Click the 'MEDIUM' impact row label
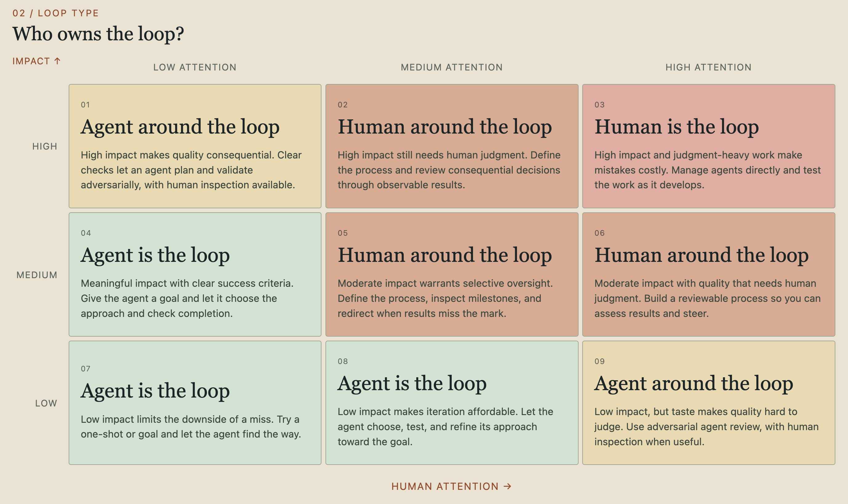The image size is (848, 504). pyautogui.click(x=37, y=275)
